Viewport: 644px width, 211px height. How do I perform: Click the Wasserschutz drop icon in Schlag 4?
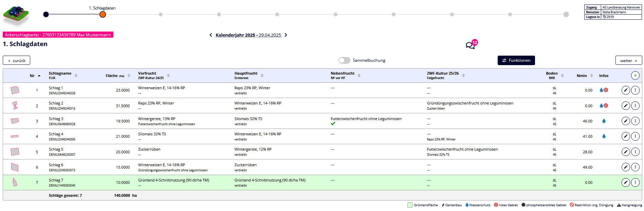tap(604, 136)
